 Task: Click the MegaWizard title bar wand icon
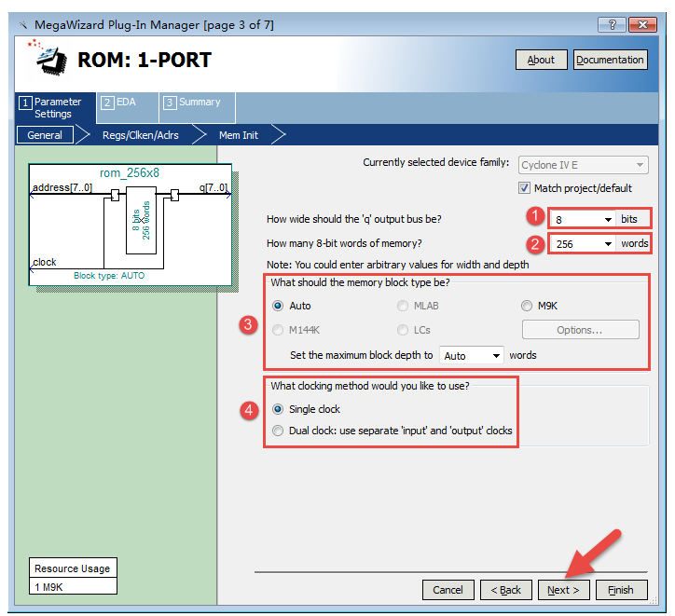[x=22, y=25]
